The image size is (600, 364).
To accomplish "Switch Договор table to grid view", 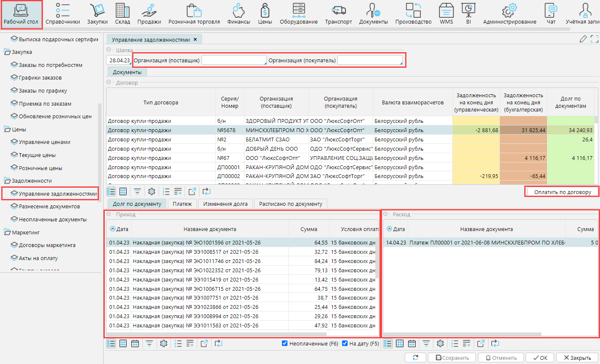I will pyautogui.click(x=123, y=192).
